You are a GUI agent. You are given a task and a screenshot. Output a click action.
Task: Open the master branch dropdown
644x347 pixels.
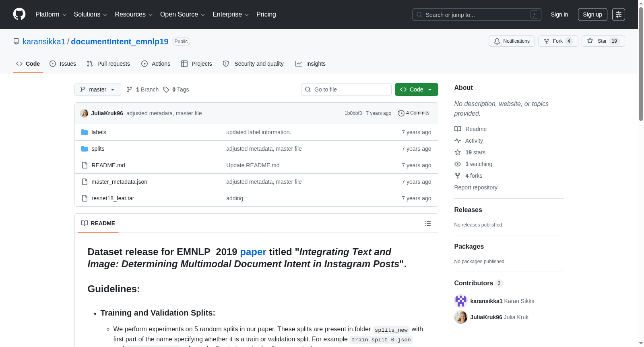(98, 89)
